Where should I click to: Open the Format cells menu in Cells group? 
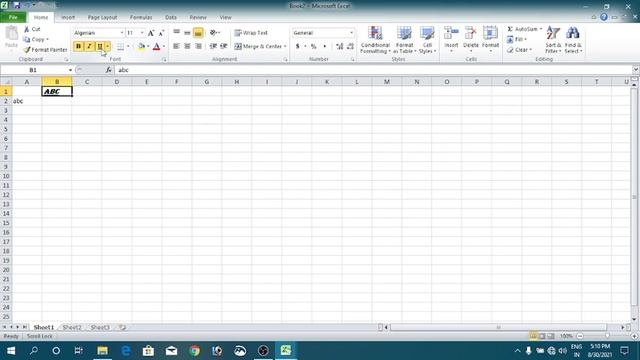tap(490, 39)
